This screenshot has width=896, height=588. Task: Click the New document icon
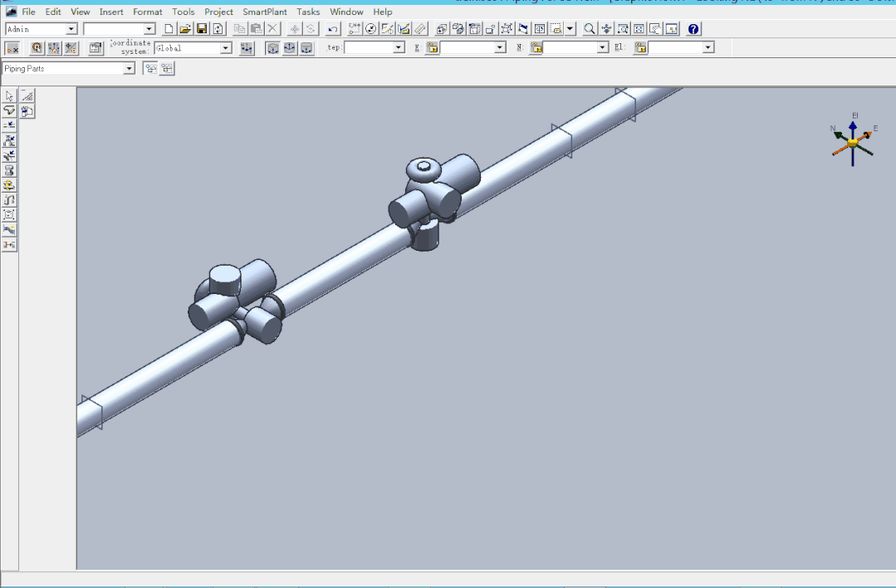click(x=169, y=28)
